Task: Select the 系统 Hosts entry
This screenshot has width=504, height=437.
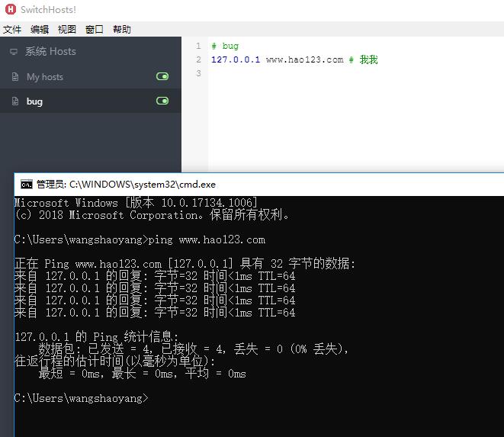Action: pyautogui.click(x=91, y=51)
